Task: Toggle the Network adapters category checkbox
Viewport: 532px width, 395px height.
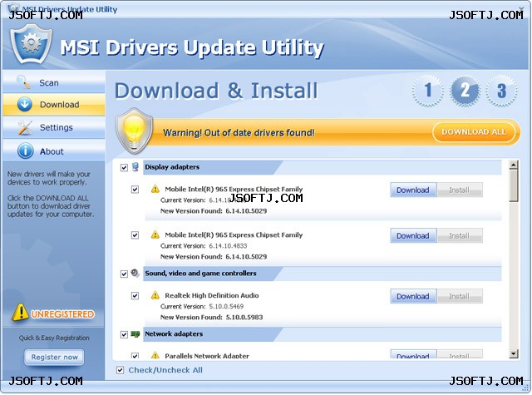Action: (x=124, y=334)
